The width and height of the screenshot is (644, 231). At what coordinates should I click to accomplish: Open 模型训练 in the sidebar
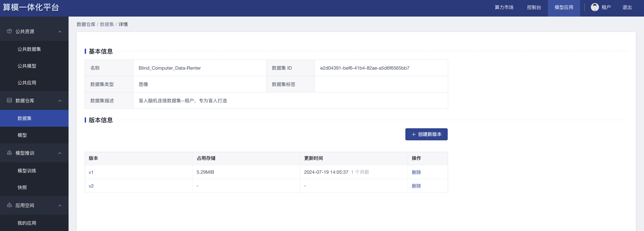[27, 171]
